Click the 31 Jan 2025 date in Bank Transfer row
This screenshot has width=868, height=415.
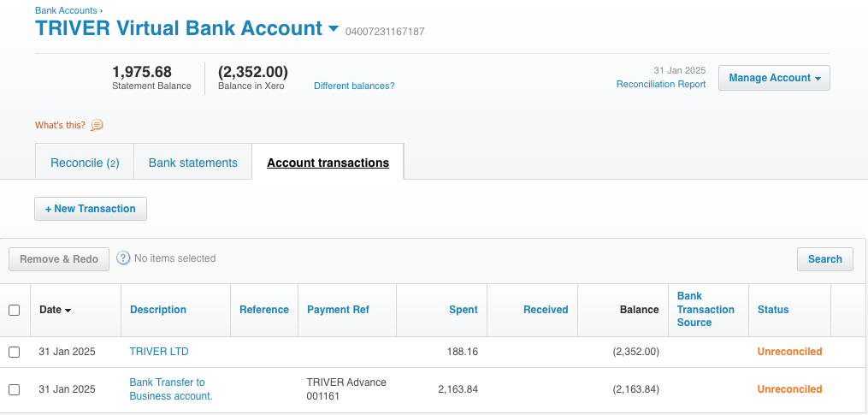tap(67, 389)
